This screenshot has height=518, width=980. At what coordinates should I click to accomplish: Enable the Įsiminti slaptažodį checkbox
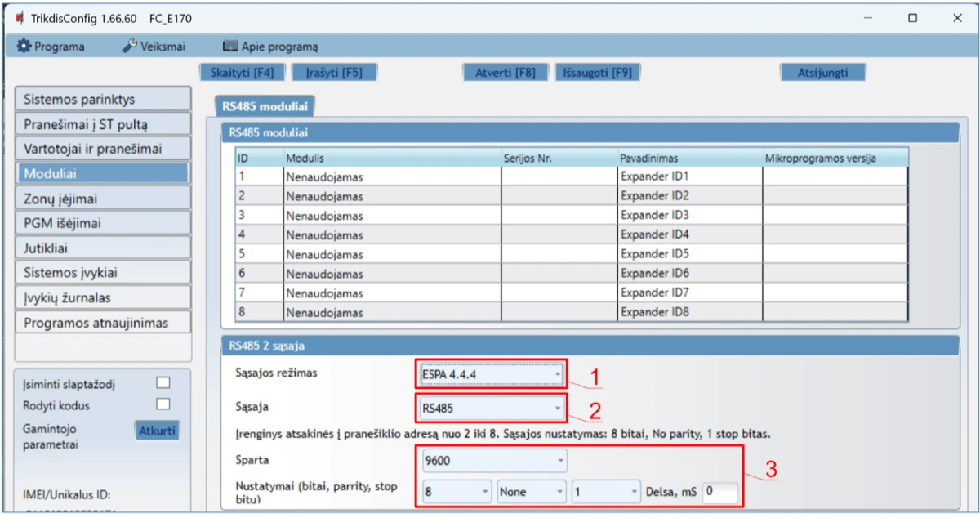[x=163, y=382]
